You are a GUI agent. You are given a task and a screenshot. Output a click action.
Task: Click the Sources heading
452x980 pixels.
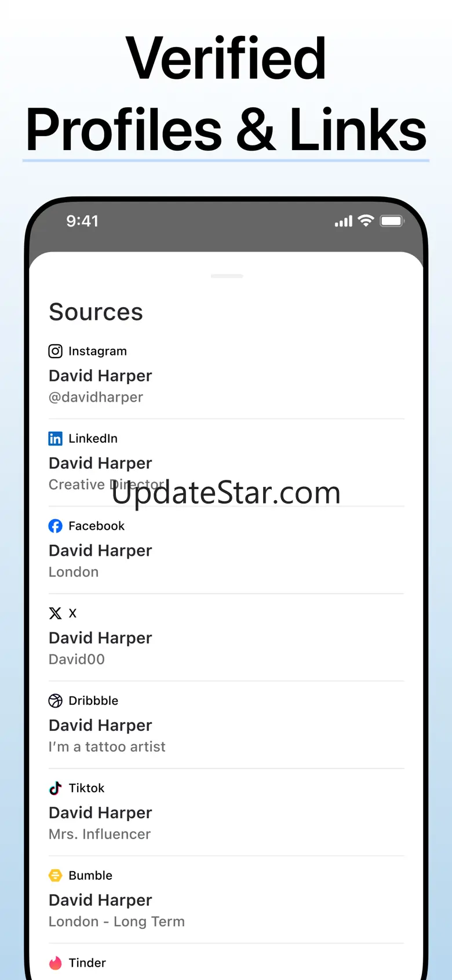click(x=96, y=312)
